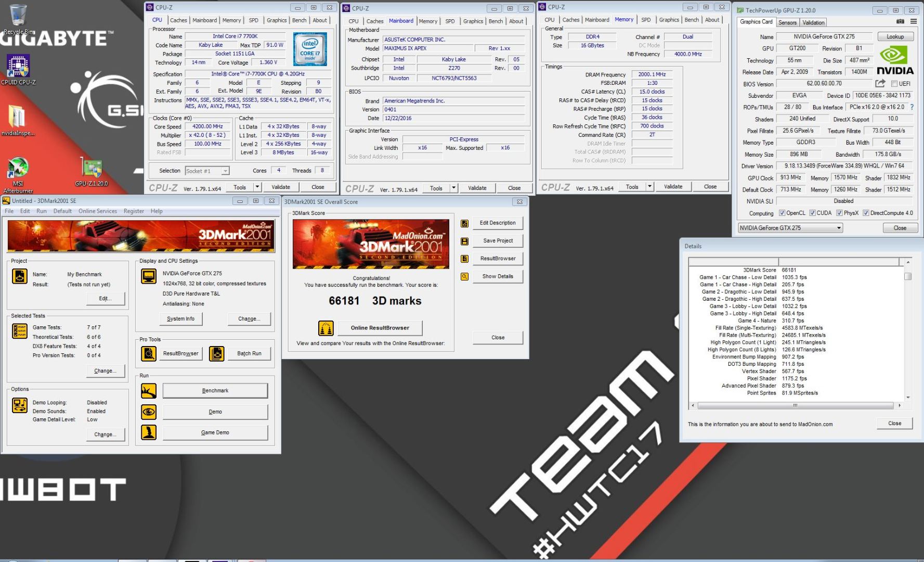Viewport: 924px width, 562px height.
Task: Click the Display and CPU Settings monitor icon
Action: click(149, 276)
